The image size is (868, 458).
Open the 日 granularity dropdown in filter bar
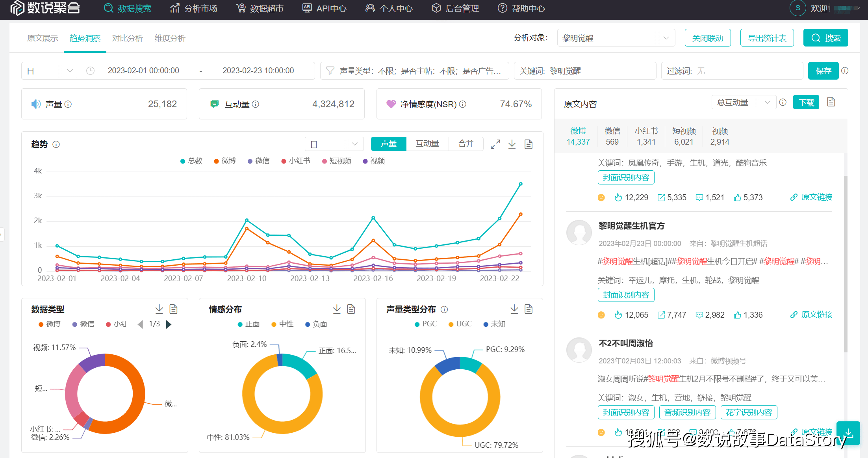(x=50, y=71)
